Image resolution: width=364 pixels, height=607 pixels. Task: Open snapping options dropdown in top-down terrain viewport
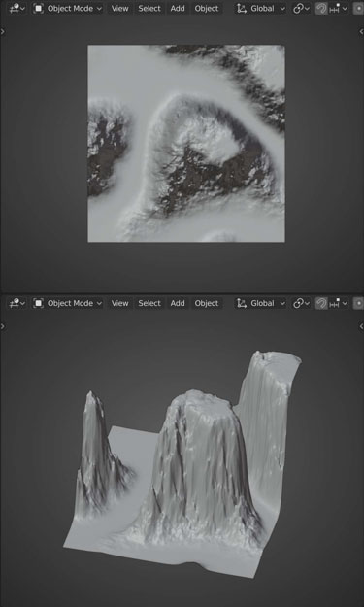(x=338, y=8)
